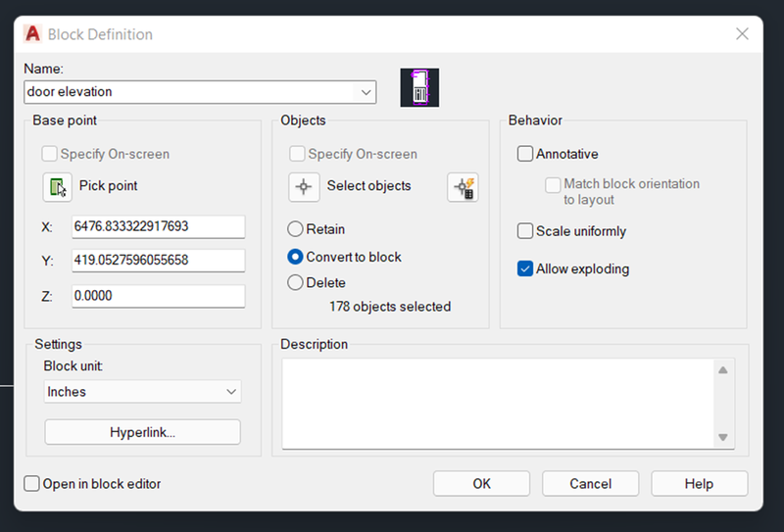Click the Help button

(x=699, y=483)
